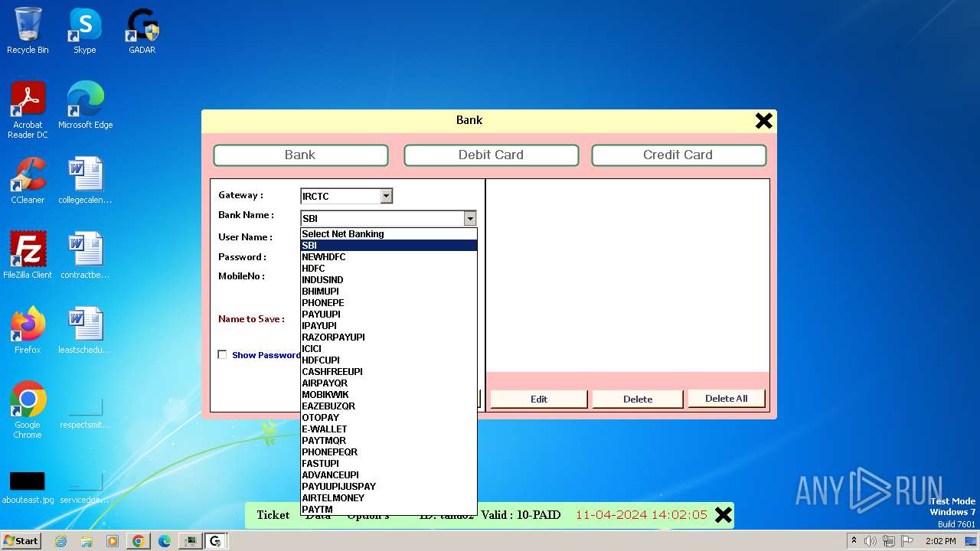The width and height of the screenshot is (980, 551).
Task: Open the GADAR desktop shortcut
Action: click(x=142, y=31)
